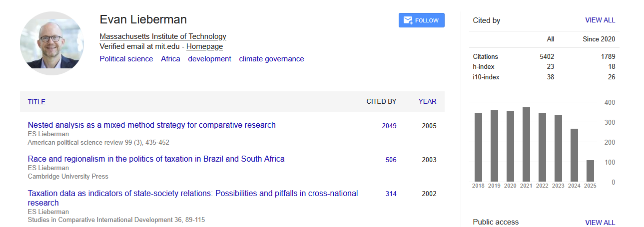The height and width of the screenshot is (227, 644).
Task: Click VIEW ALL next to Public access
Action: [600, 223]
